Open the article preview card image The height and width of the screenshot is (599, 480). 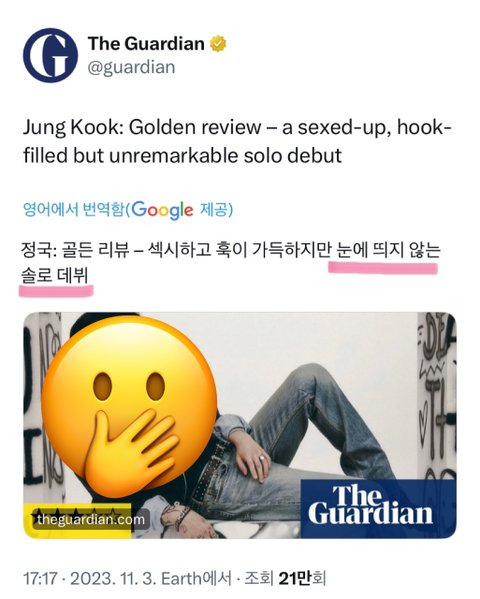pyautogui.click(x=240, y=425)
